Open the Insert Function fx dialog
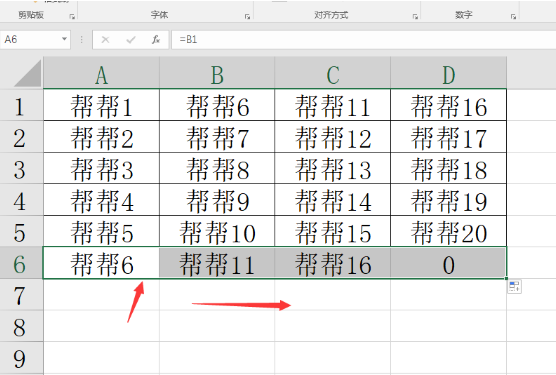 (156, 39)
